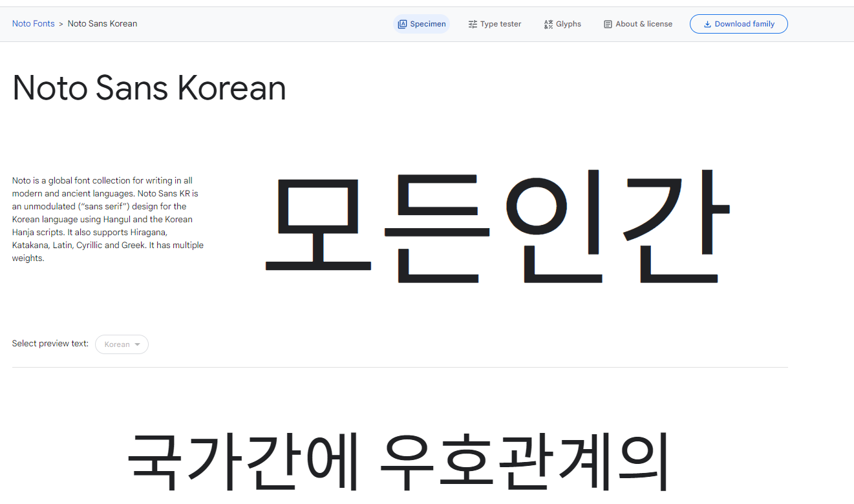The width and height of the screenshot is (854, 504).
Task: Click the Type tester sliders icon
Action: click(473, 24)
